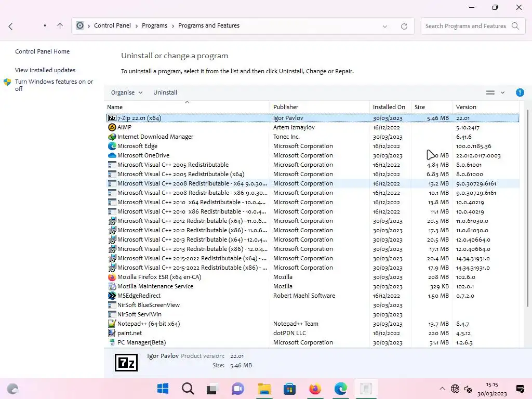Image resolution: width=532 pixels, height=399 pixels.
Task: Open Control Panel Home link
Action: (x=43, y=51)
